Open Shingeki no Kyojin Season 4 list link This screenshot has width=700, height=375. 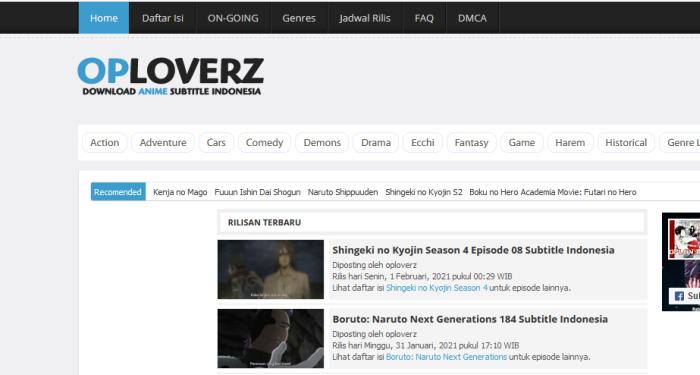pyautogui.click(x=437, y=288)
